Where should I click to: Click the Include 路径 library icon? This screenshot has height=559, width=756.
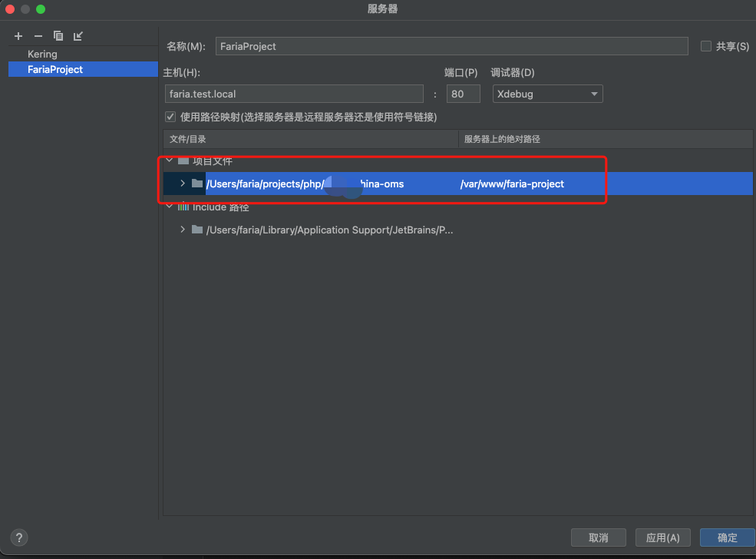click(x=183, y=207)
